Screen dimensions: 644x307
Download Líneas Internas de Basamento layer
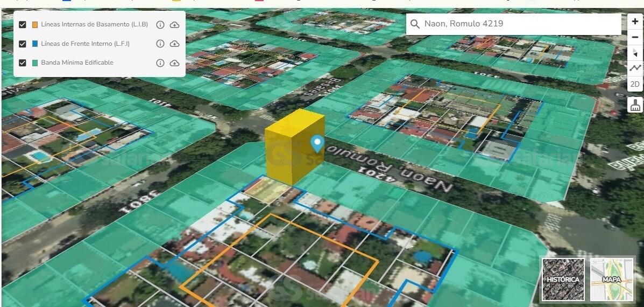(174, 25)
